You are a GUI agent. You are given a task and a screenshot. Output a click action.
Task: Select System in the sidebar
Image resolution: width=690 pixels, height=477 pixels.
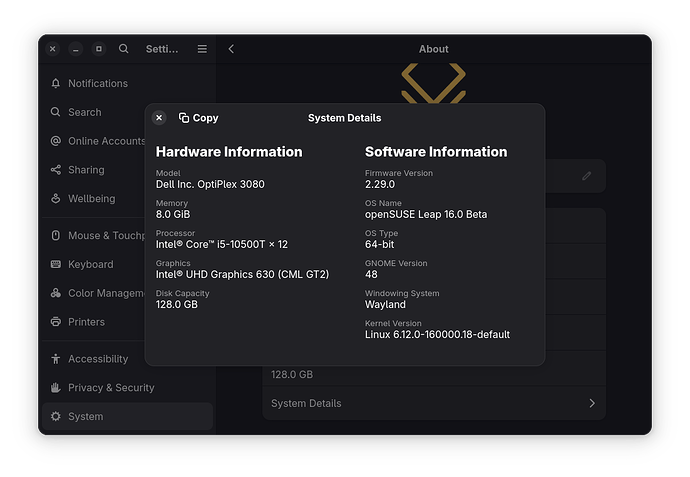click(x=128, y=416)
